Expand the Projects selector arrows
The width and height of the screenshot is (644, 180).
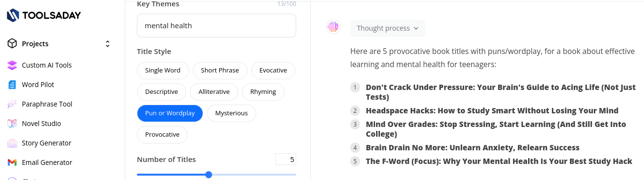(x=108, y=44)
